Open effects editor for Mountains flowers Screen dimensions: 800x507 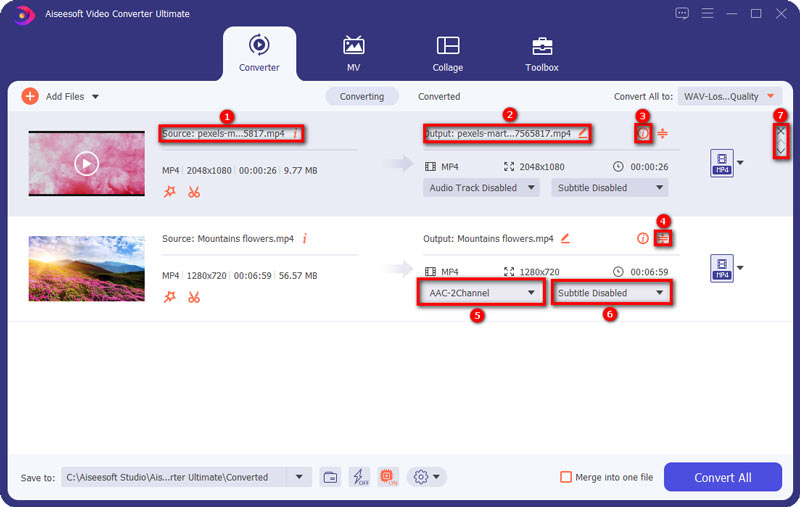point(170,297)
